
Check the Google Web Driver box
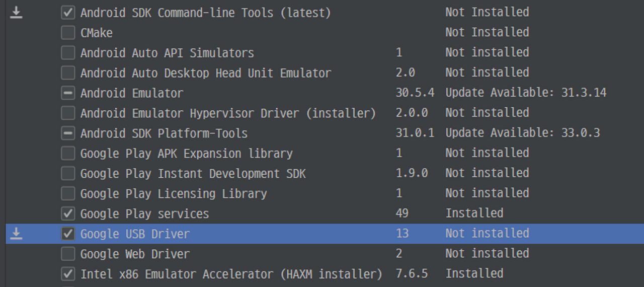click(68, 254)
